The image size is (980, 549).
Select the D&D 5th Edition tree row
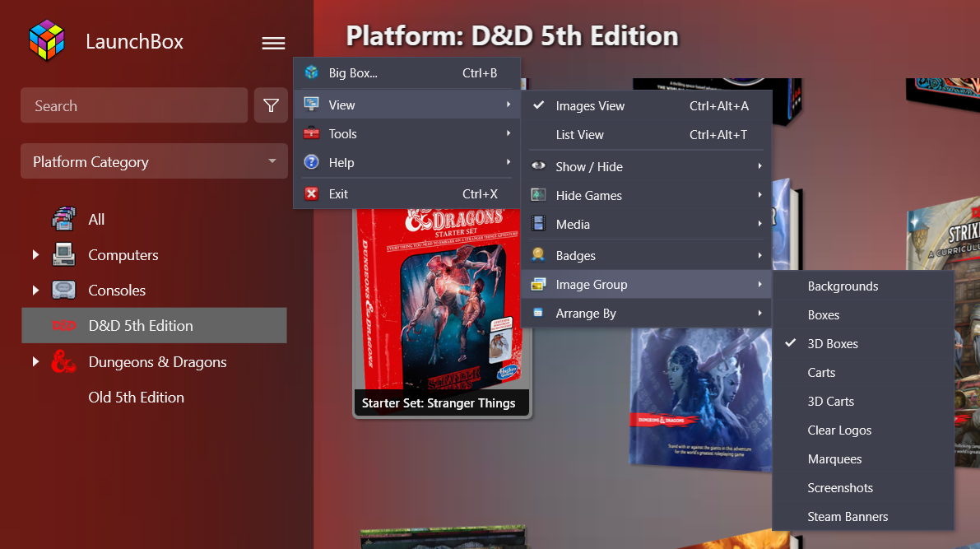pos(154,325)
